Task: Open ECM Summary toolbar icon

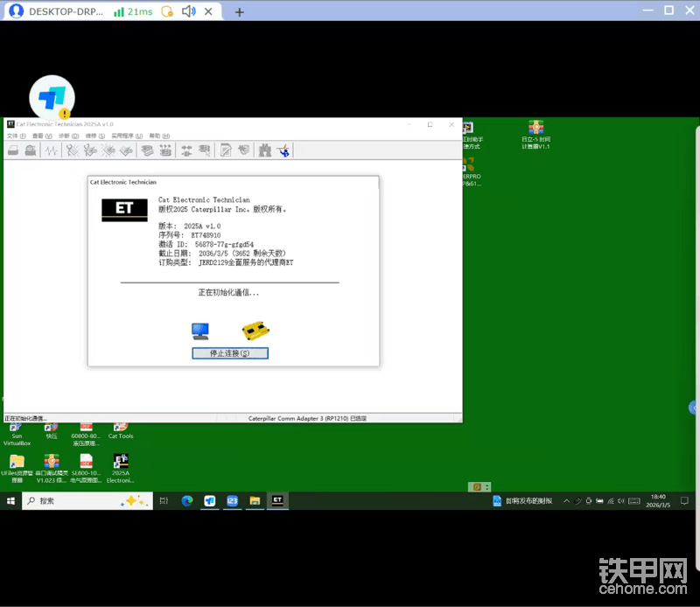Action: coord(147,150)
